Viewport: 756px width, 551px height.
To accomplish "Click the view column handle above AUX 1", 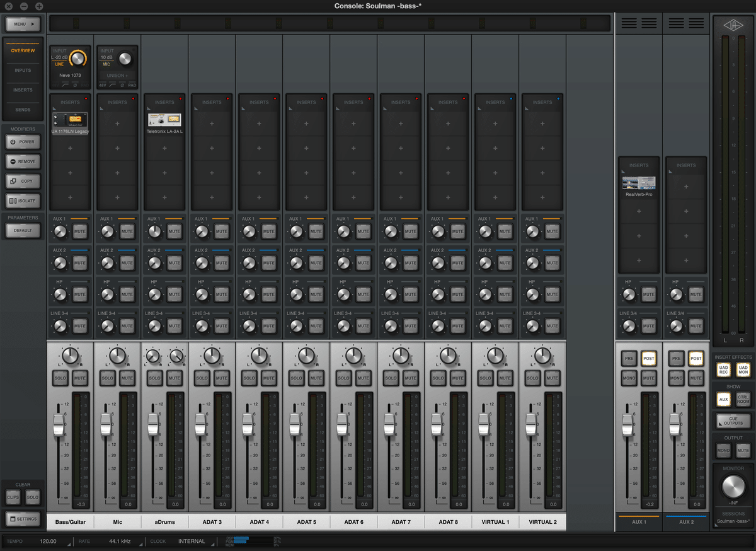I will 639,23.
